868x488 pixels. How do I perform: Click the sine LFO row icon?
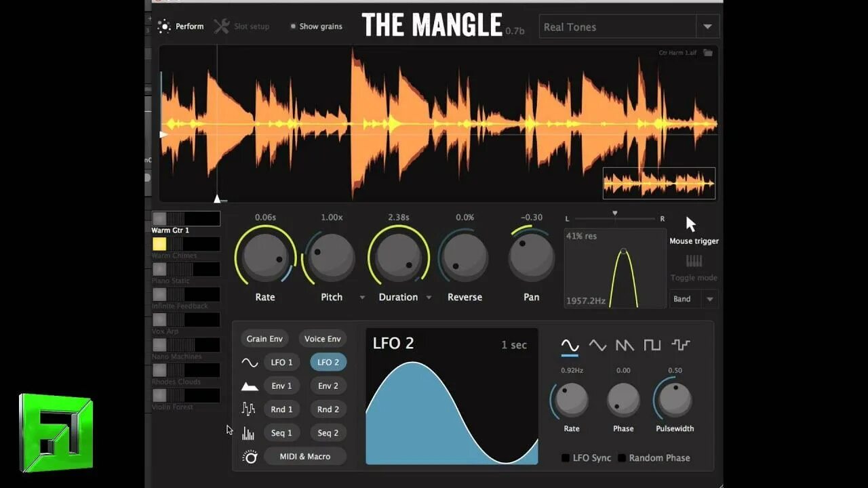click(x=250, y=363)
